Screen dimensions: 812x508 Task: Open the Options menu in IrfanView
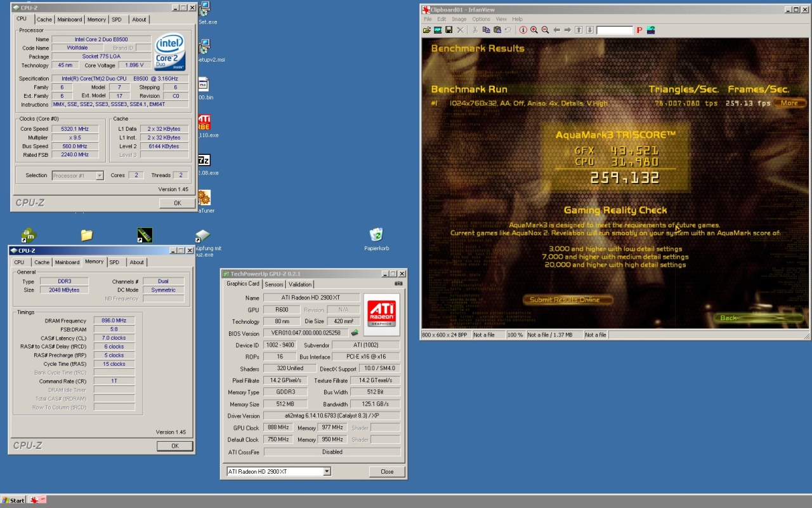(481, 19)
